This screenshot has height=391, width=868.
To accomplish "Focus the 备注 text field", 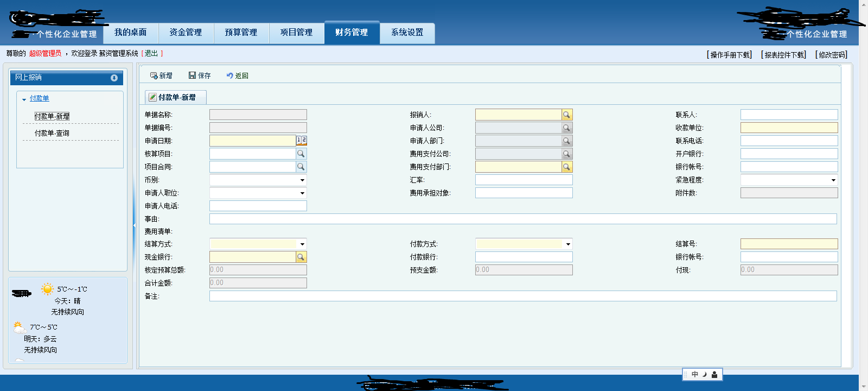I will [523, 296].
